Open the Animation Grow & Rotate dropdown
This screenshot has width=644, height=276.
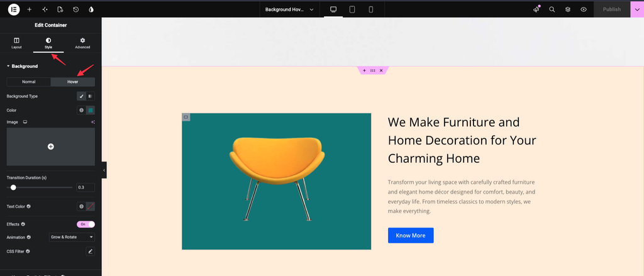(72, 237)
